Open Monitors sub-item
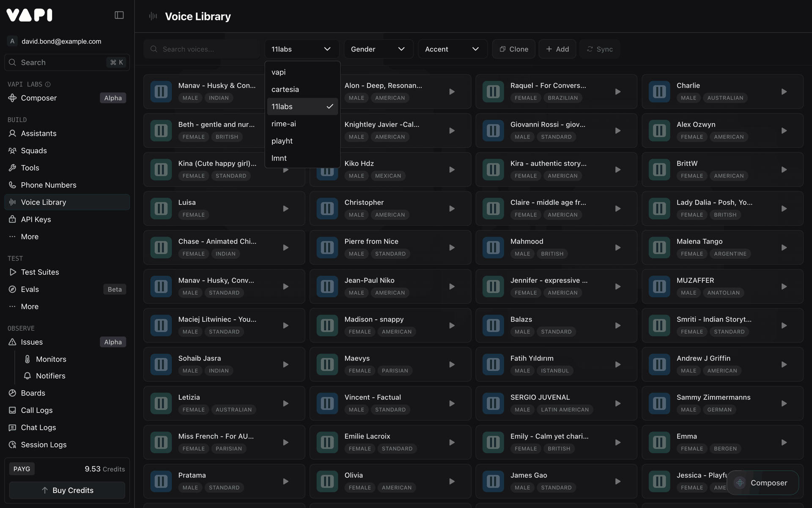This screenshot has height=508, width=812. (x=74, y=359)
